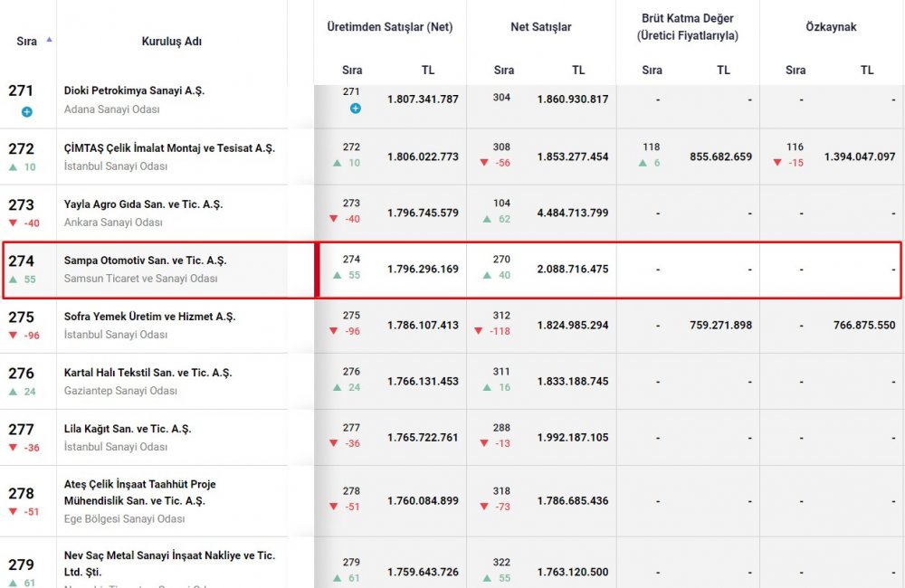
Task: Open Dioki Petrokimya Sanayi A.Ş. company entry
Action: click(x=134, y=90)
